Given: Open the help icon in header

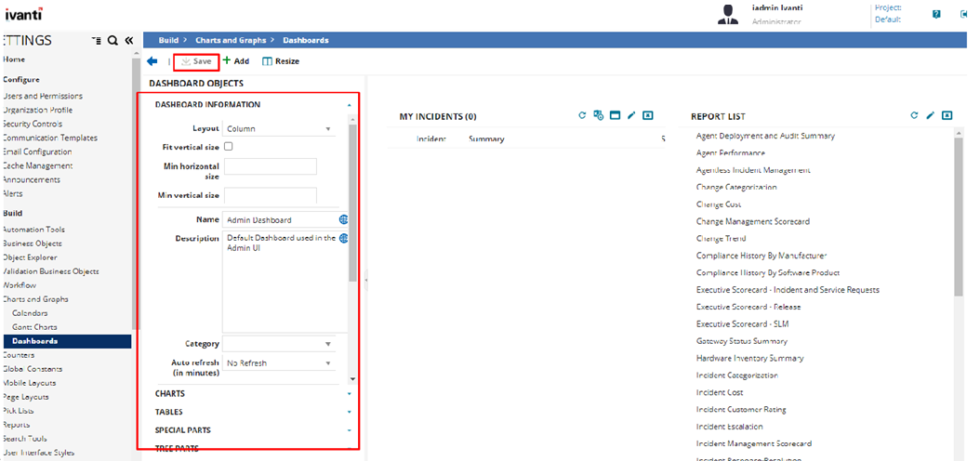Looking at the screenshot, I should point(936,14).
